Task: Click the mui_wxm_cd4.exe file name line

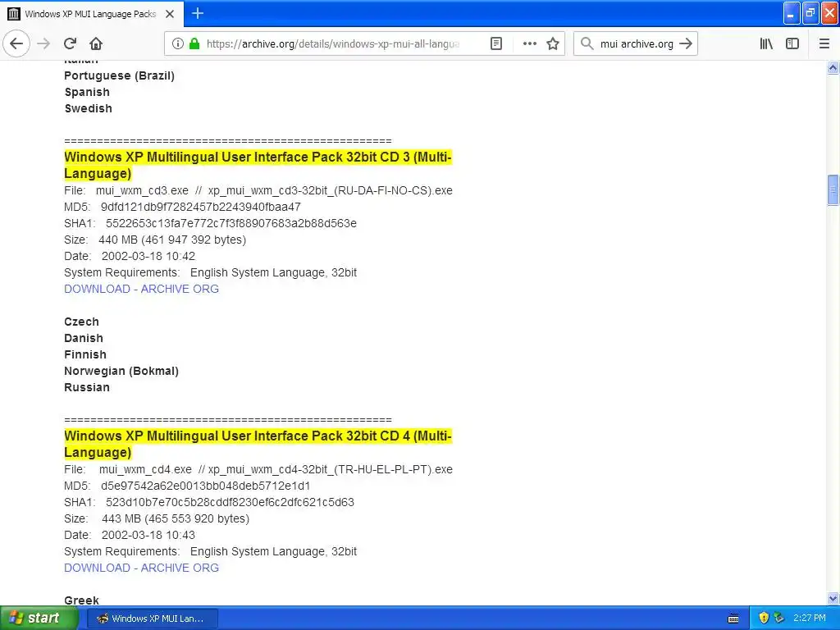Action: (258, 470)
